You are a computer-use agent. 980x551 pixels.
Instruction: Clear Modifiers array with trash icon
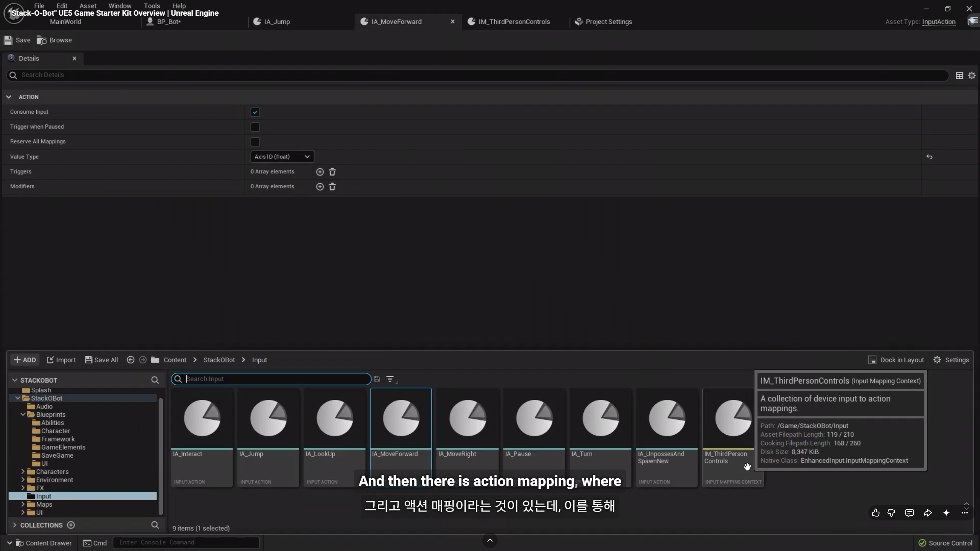coord(332,187)
